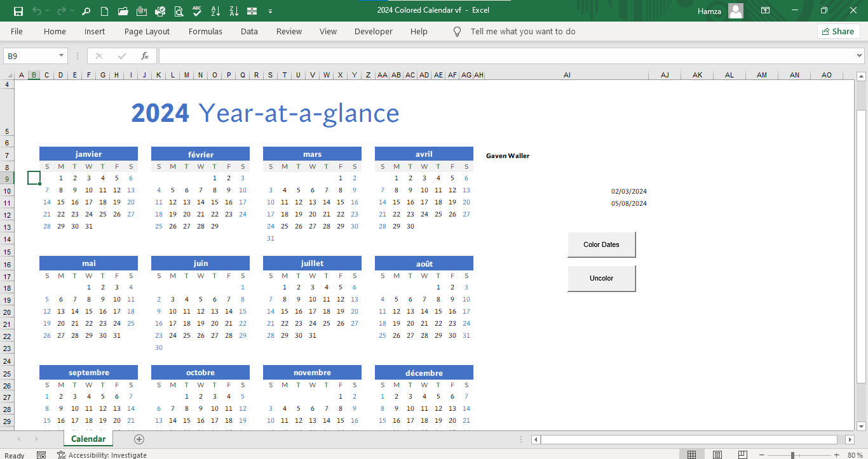
Task: Click the zoom slider handle
Action: [x=792, y=455]
